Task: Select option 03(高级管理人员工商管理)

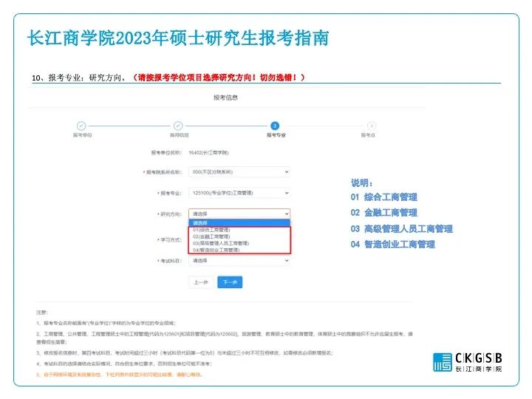Action: coord(221,243)
